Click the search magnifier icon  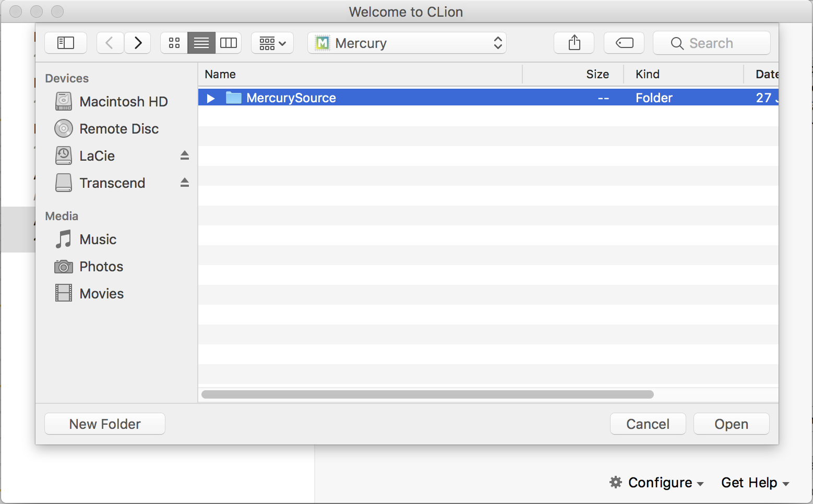pyautogui.click(x=677, y=43)
